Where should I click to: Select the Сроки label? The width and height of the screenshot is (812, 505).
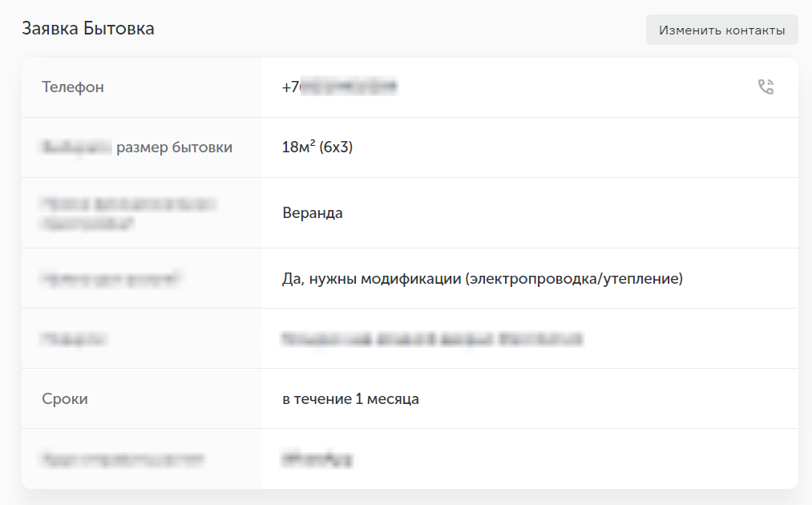click(65, 399)
